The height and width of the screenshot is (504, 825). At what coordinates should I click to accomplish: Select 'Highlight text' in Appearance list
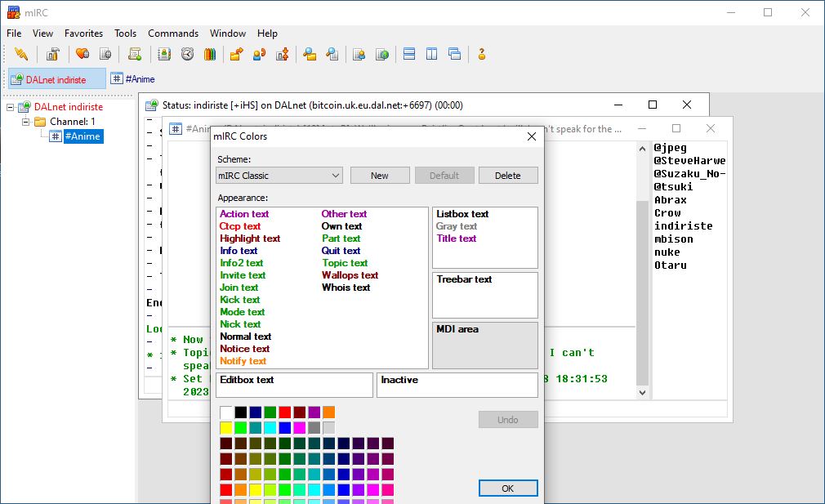pos(250,239)
